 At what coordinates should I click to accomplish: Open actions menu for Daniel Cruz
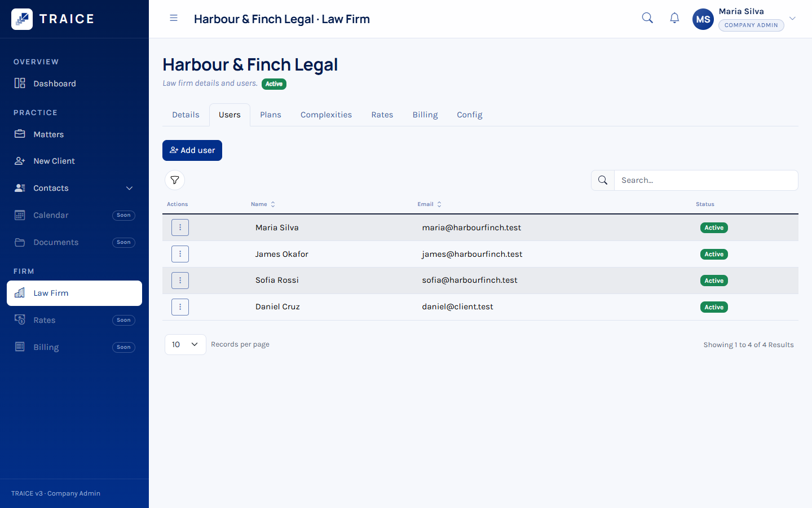point(180,307)
